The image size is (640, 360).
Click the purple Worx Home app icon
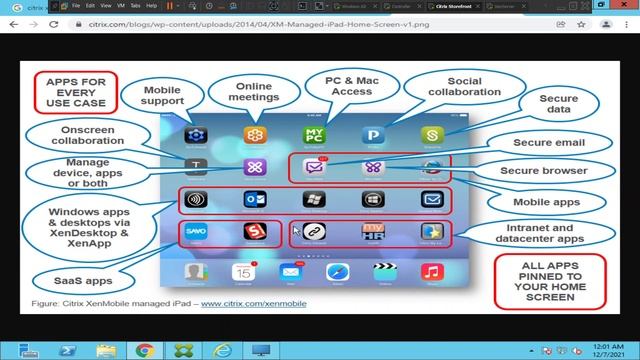[x=255, y=167]
